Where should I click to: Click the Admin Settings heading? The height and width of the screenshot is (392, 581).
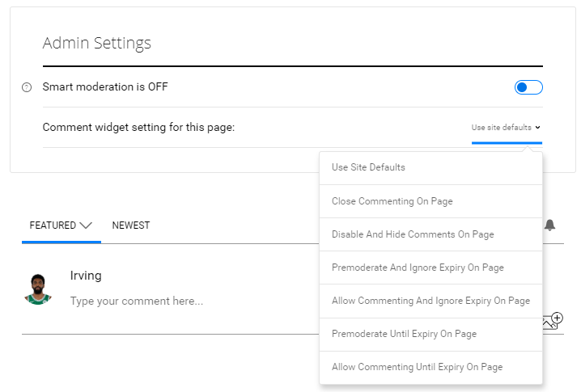pyautogui.click(x=97, y=43)
